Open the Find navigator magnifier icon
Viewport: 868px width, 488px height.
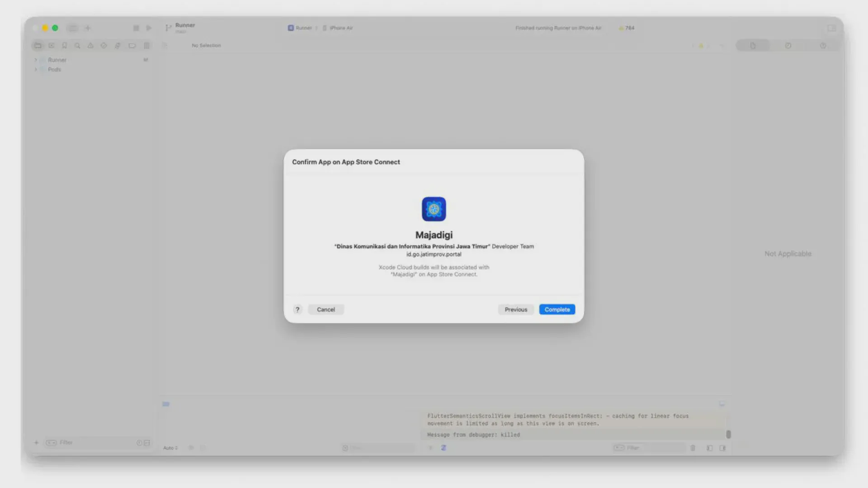click(x=77, y=46)
